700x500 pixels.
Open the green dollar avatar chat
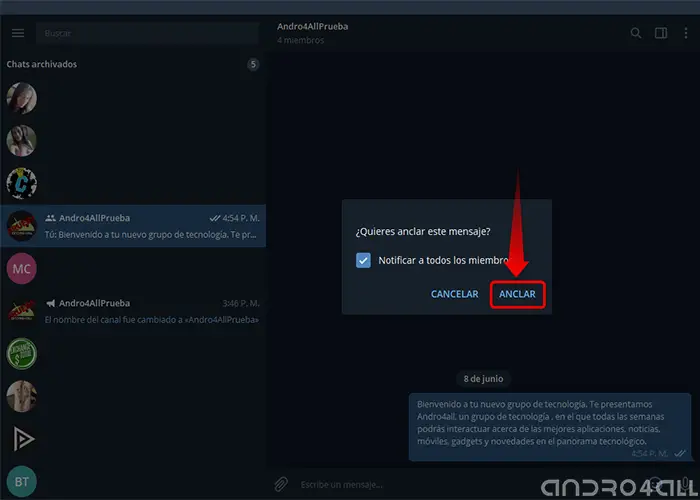tap(21, 354)
